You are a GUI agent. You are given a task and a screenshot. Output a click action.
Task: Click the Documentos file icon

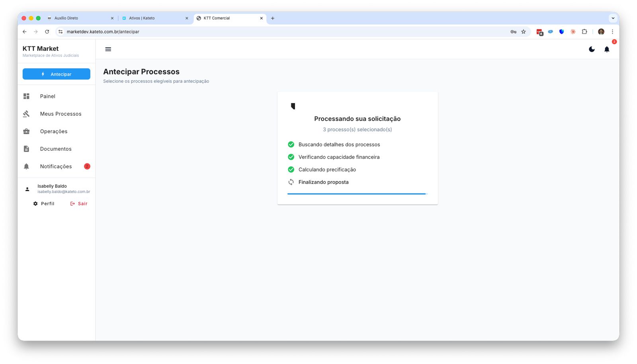coord(26,149)
